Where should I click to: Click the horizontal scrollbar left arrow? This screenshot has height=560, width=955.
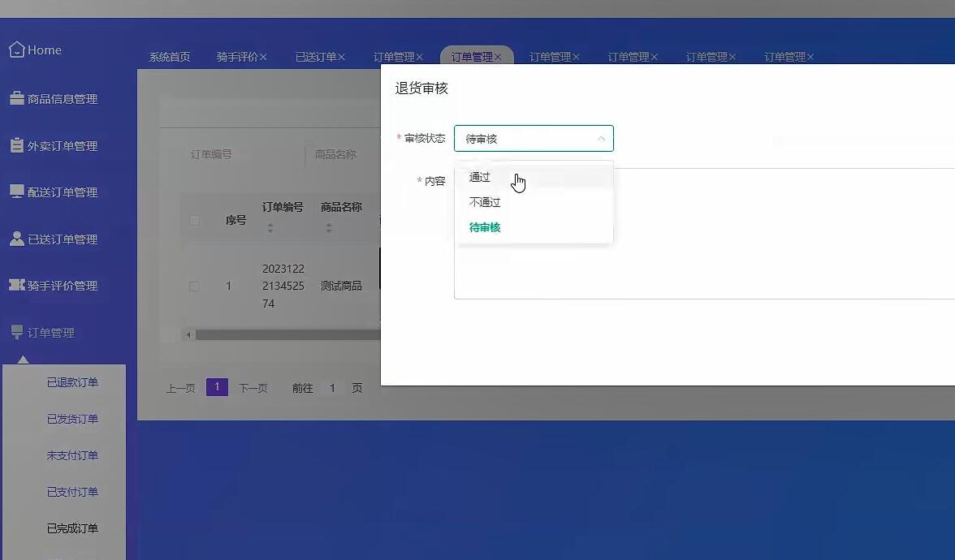pos(188,334)
